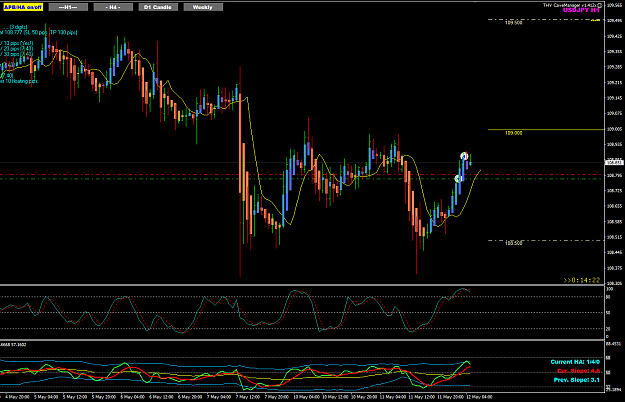This screenshot has height=402, width=625.
Task: Click the highlighted current price tag on price axis
Action: point(614,162)
